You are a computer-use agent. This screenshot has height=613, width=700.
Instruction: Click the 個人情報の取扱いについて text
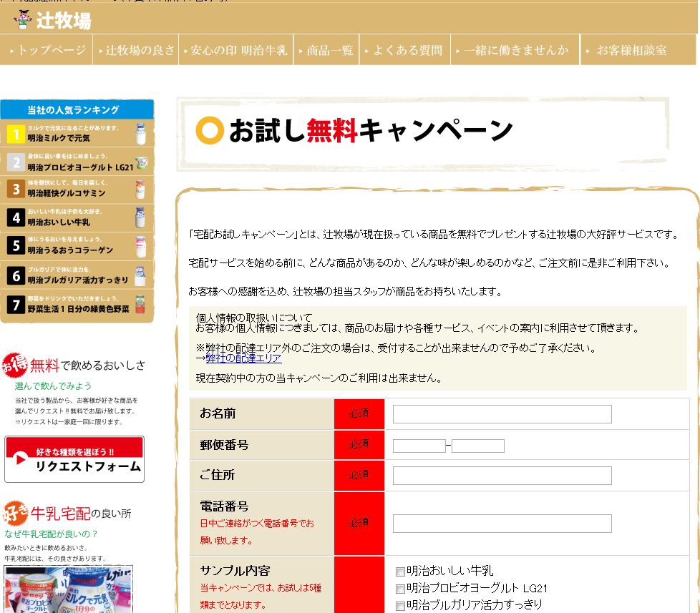(253, 318)
